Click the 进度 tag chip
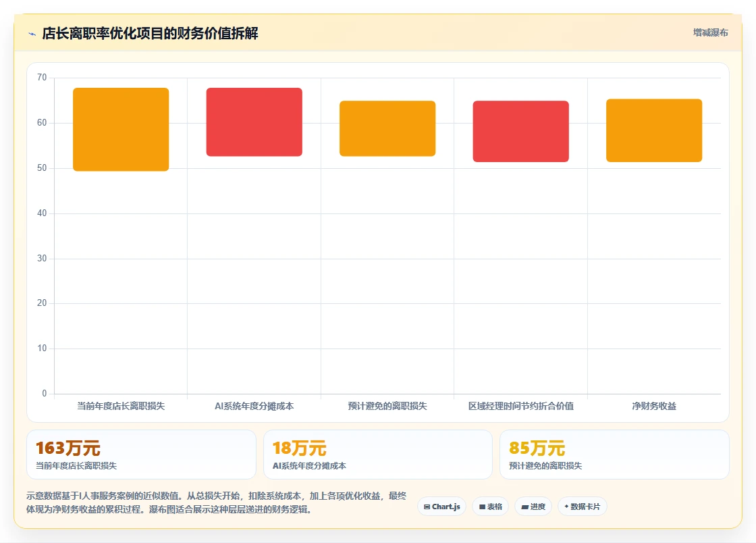 533,507
